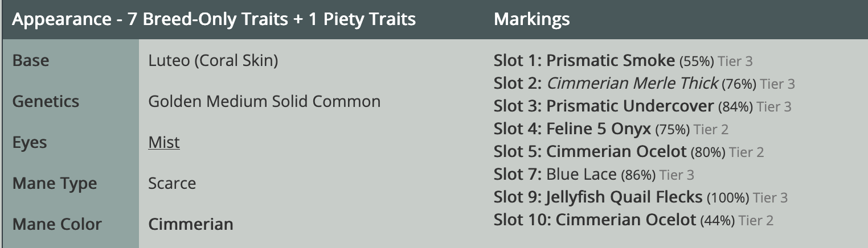Click the Luteo (Coral Skin) base value

pyautogui.click(x=213, y=60)
